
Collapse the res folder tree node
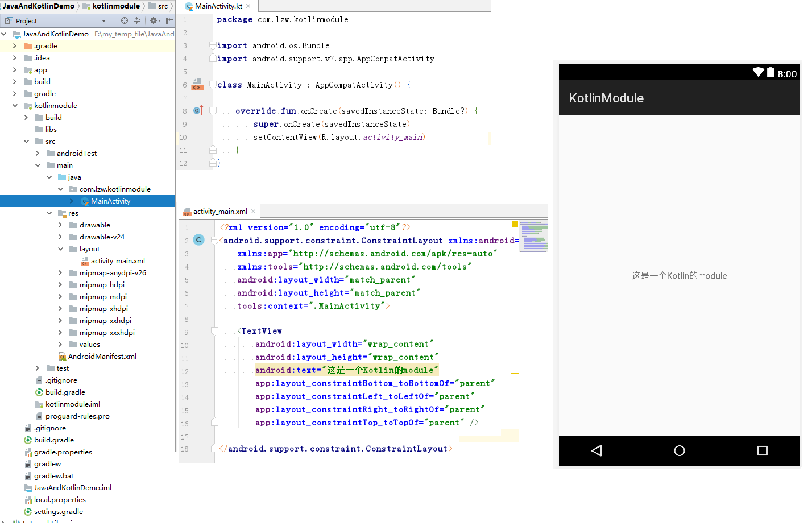[x=49, y=213]
